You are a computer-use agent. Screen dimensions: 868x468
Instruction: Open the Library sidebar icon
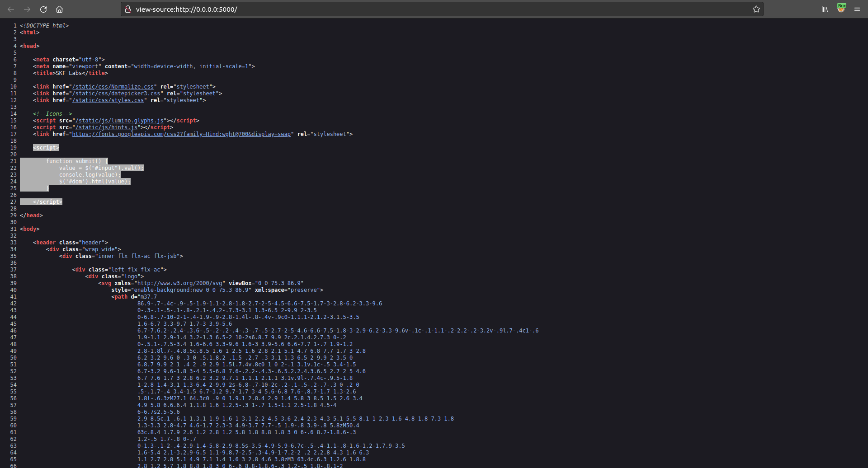pos(825,9)
